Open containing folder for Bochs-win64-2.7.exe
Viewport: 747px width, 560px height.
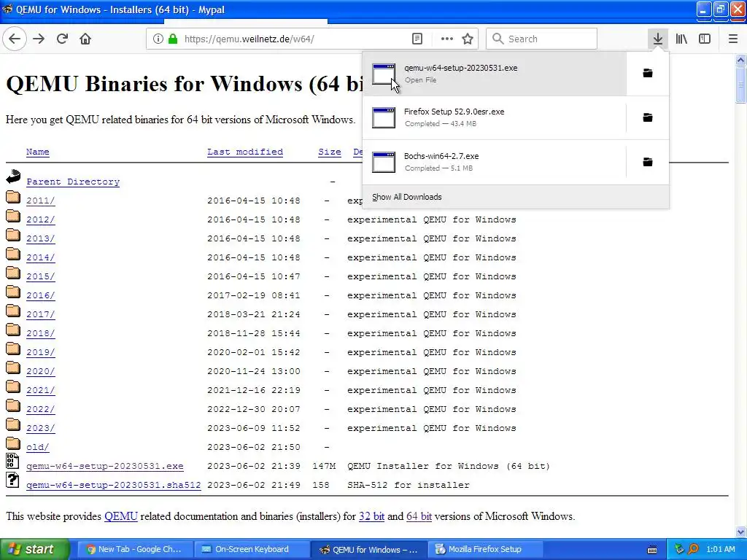pyautogui.click(x=648, y=163)
